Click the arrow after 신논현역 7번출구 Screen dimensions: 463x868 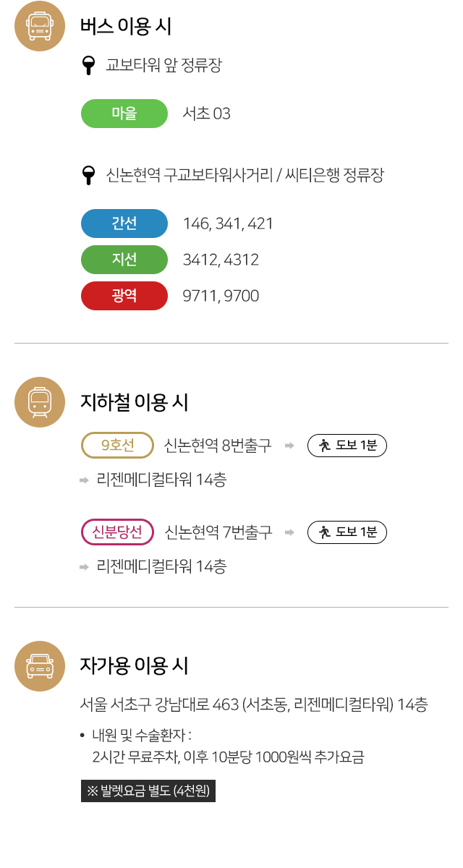pyautogui.click(x=289, y=532)
